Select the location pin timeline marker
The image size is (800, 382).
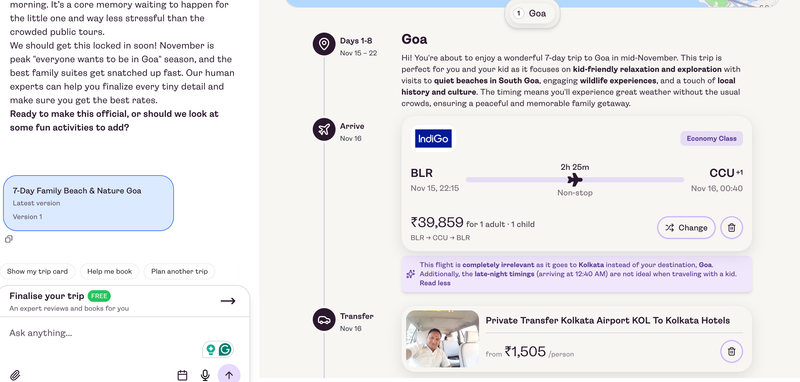(323, 44)
